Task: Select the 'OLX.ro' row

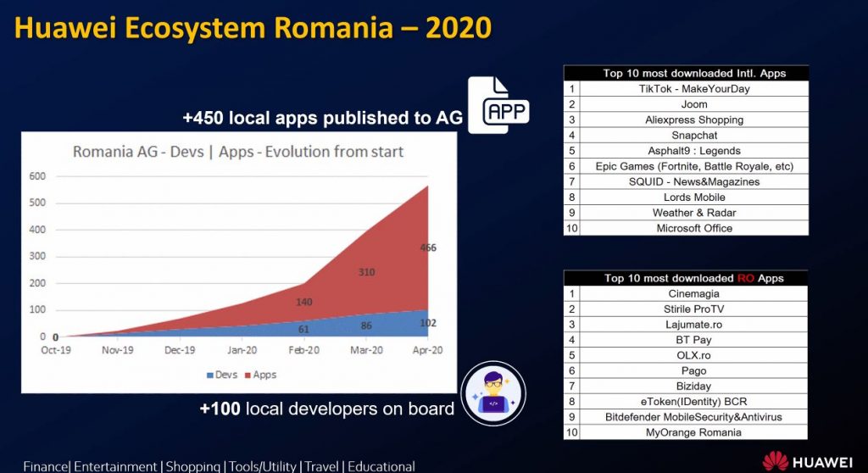Action: [x=685, y=355]
